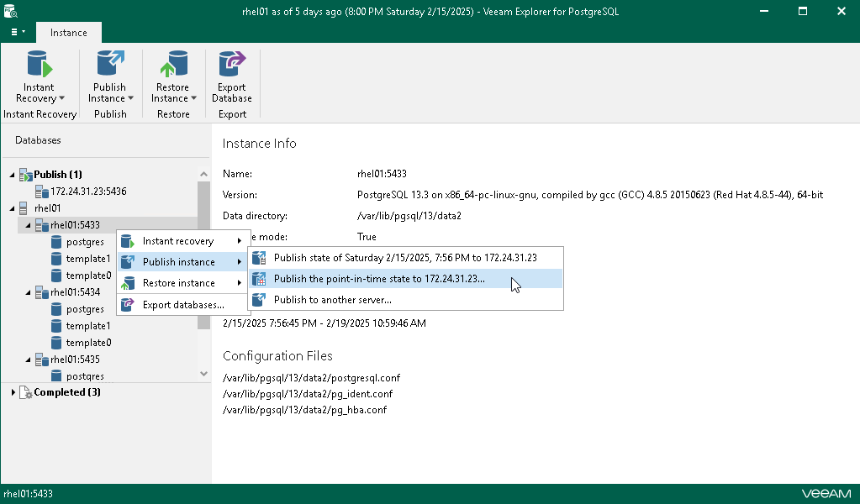Publish state of Saturday 2/15/2025 to 172.24.31.23
This screenshot has height=504, width=860.
tap(406, 258)
